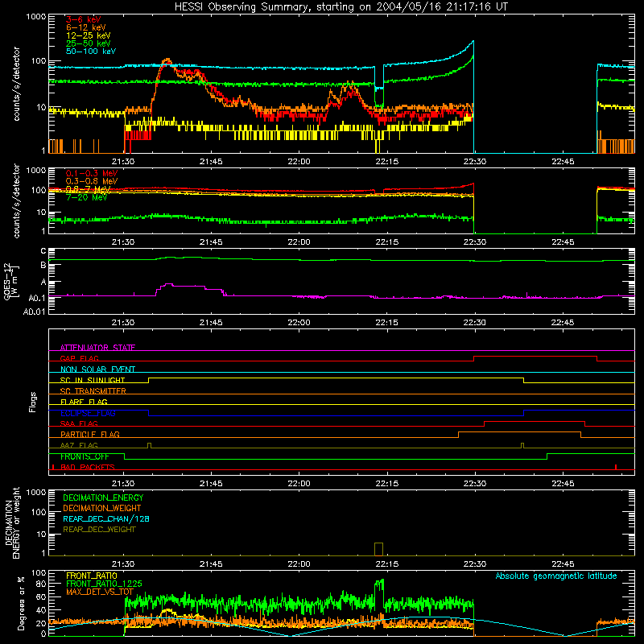The image size is (644, 644).
Task: Click second panel's 'counts/s/detector' axis label
Action: [x=17, y=200]
